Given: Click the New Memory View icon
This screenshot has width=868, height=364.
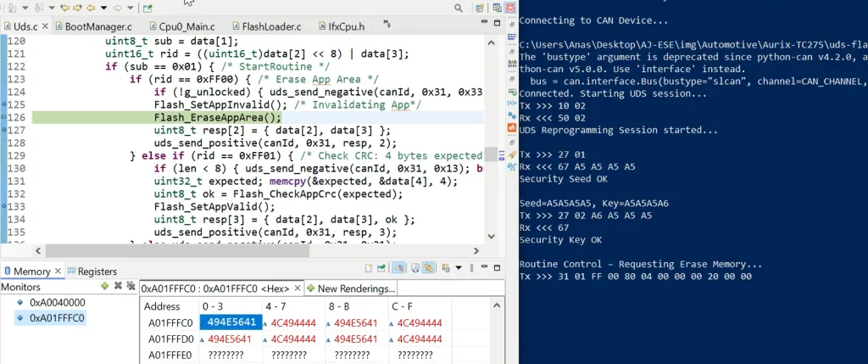Looking at the screenshot, I should point(369,269).
